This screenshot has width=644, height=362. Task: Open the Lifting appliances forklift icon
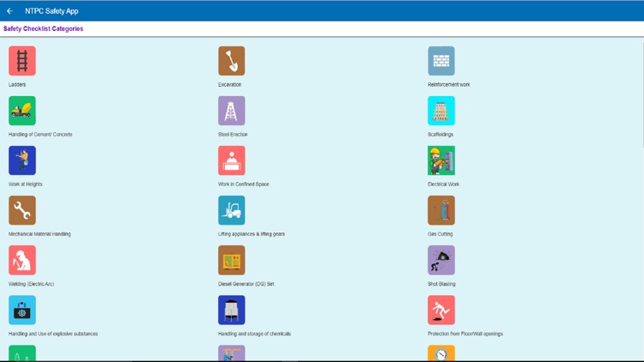[232, 210]
